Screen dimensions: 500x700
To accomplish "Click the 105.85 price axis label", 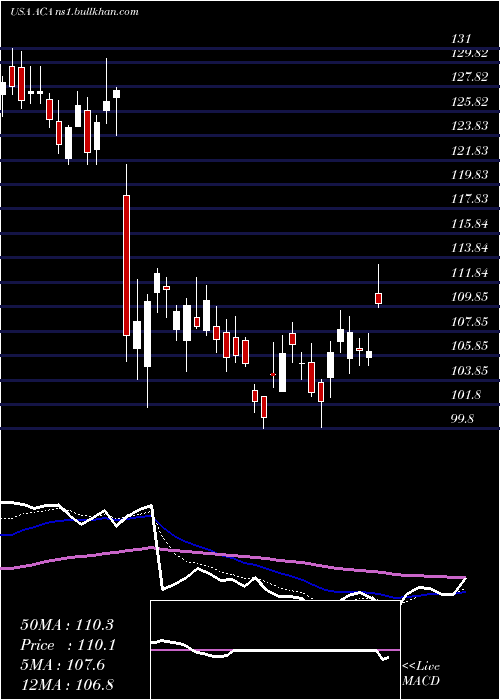I will (x=469, y=346).
